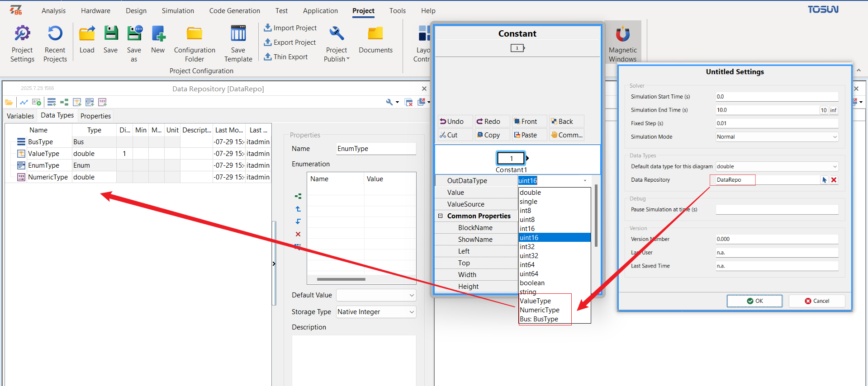The height and width of the screenshot is (386, 868).
Task: Click the Undo button in Constant panel
Action: pyautogui.click(x=455, y=121)
